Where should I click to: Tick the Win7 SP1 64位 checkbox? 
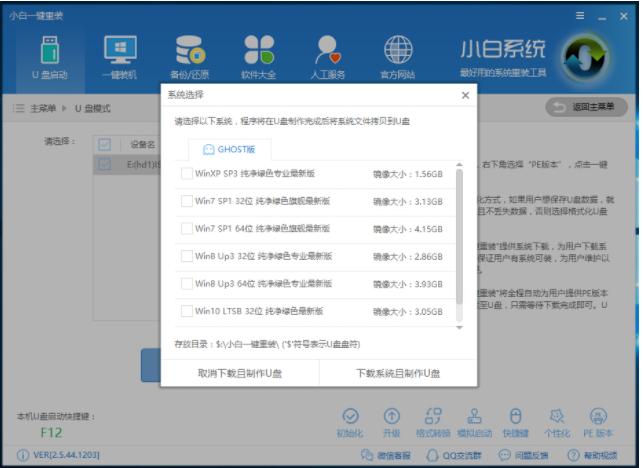pyautogui.click(x=187, y=229)
